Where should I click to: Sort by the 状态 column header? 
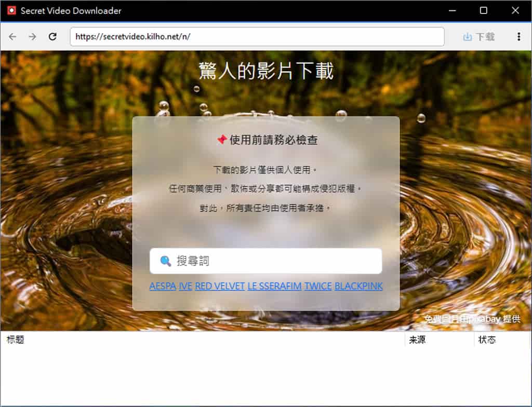click(487, 340)
